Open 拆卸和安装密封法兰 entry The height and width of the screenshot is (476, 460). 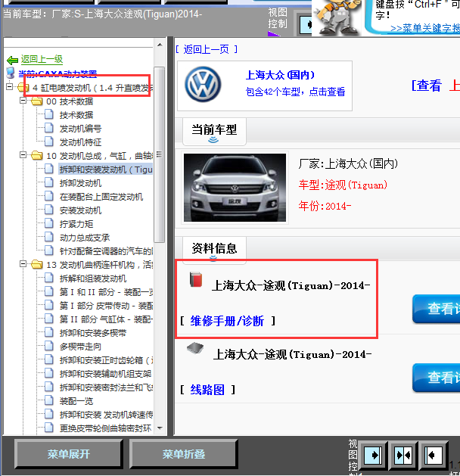click(106, 387)
